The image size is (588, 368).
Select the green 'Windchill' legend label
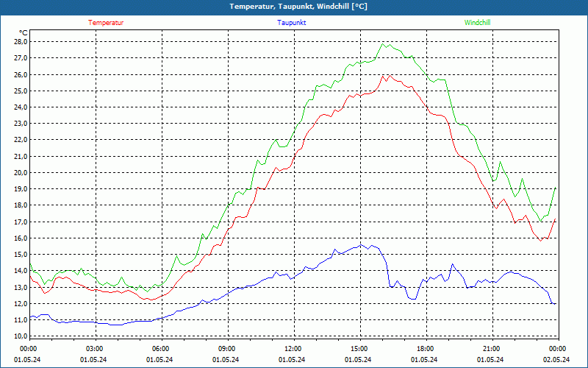click(477, 23)
